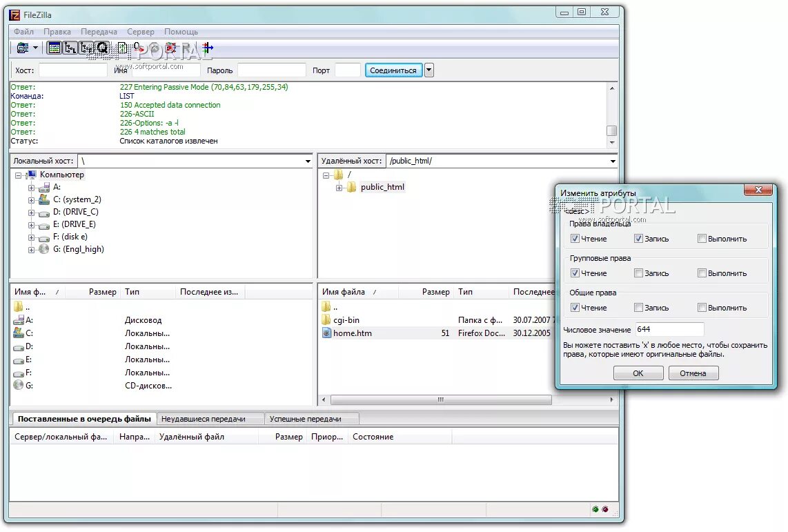The height and width of the screenshot is (532, 788).
Task: Expand the C: (system_2) tree node
Action: click(x=31, y=200)
